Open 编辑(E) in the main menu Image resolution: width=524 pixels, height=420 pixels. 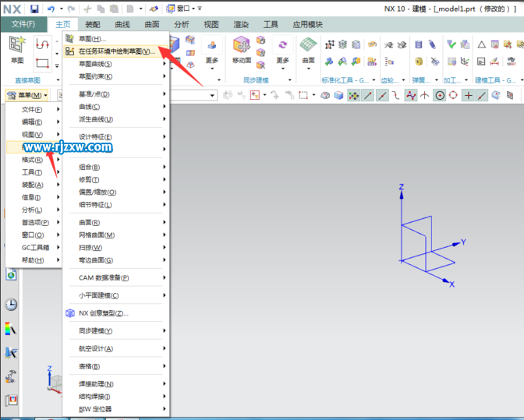[x=34, y=122]
